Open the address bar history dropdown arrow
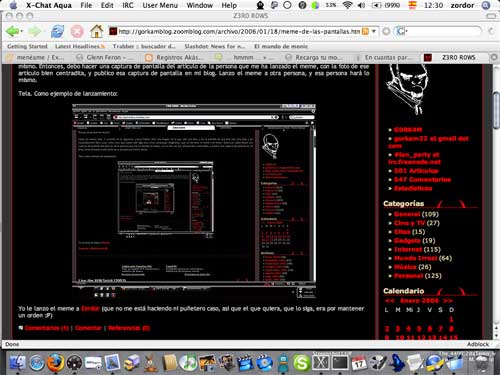This screenshot has height=375, width=500. [374, 31]
